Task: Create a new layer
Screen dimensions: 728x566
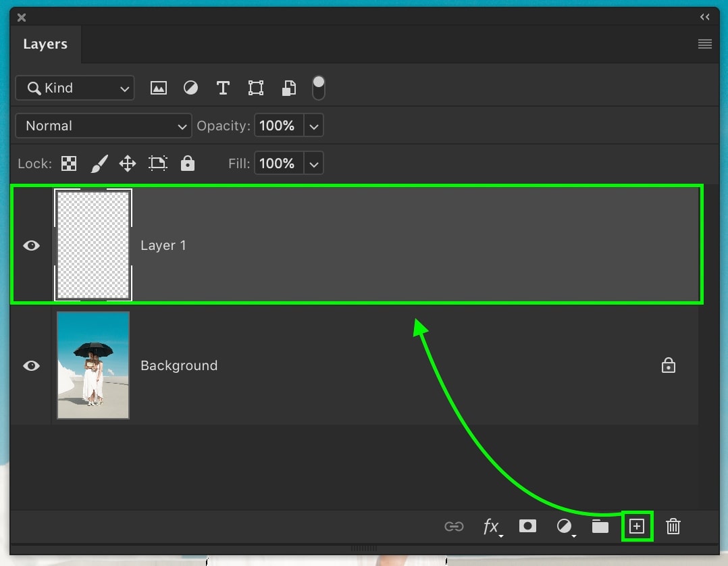Action: tap(637, 527)
